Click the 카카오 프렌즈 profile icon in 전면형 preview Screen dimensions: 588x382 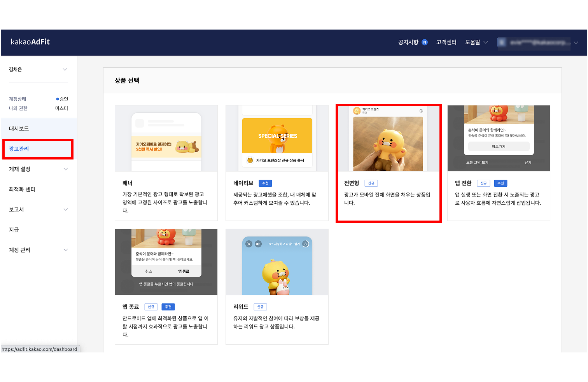coord(357,111)
